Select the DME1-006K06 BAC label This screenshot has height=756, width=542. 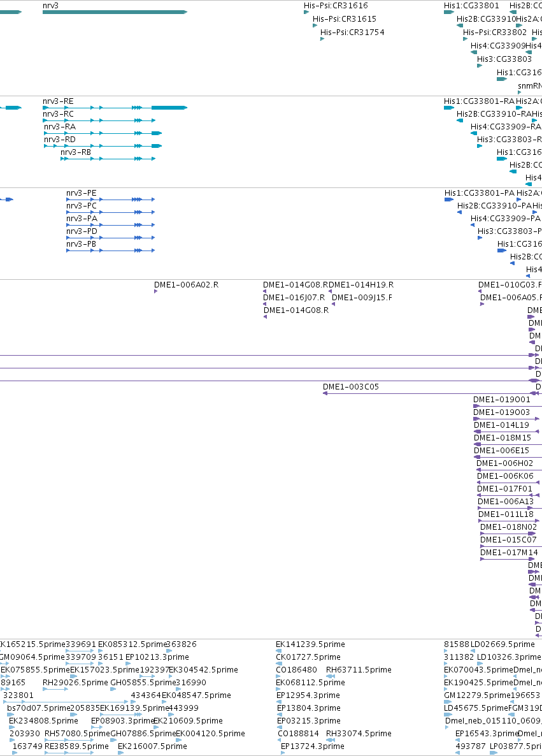coord(506,476)
